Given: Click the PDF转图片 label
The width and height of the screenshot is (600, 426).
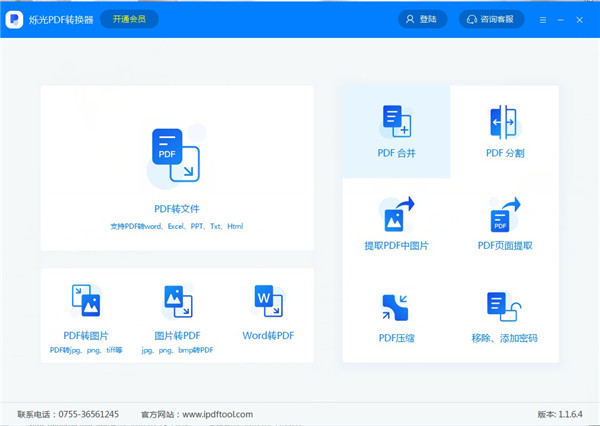Looking at the screenshot, I should click(86, 336).
